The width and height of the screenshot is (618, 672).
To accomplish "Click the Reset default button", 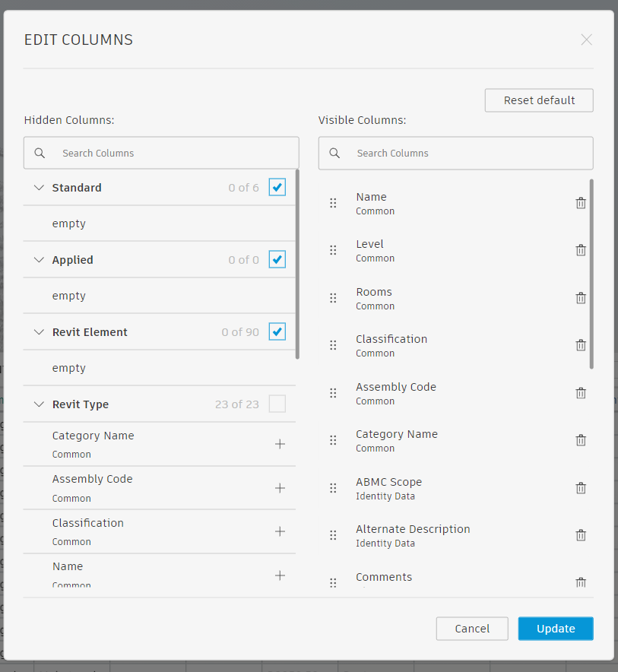I will point(538,100).
